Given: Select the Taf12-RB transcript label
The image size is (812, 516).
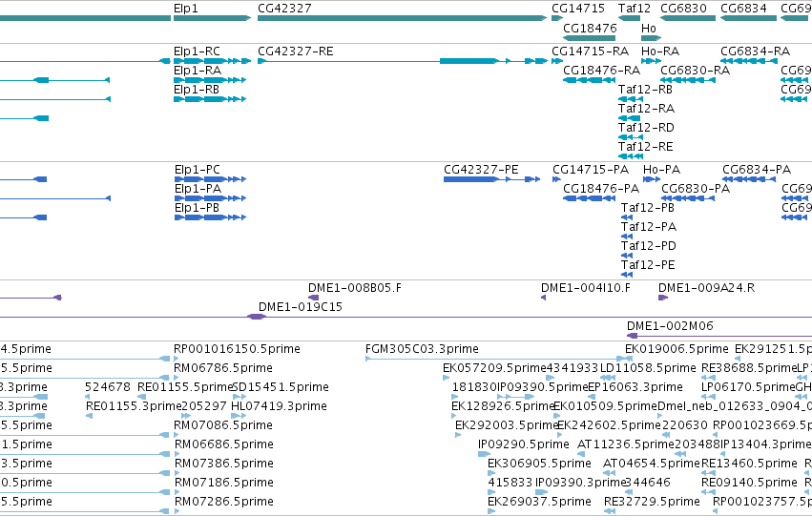Looking at the screenshot, I should (x=645, y=90).
